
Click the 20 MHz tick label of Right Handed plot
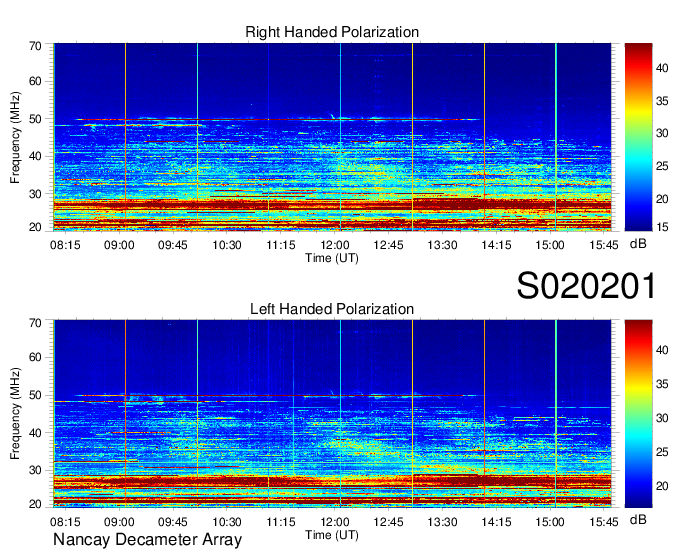[35, 227]
